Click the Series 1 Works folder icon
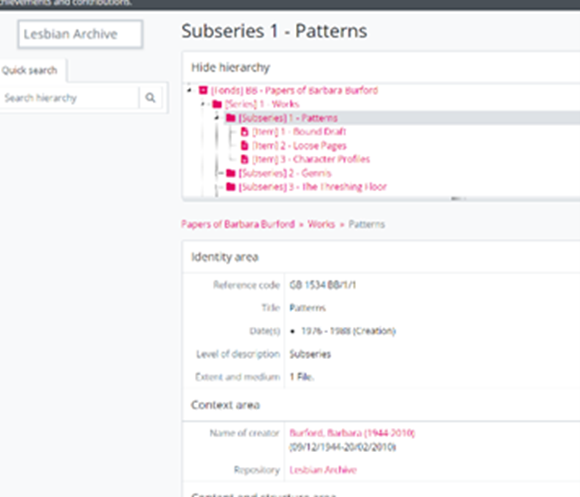 tap(217, 104)
